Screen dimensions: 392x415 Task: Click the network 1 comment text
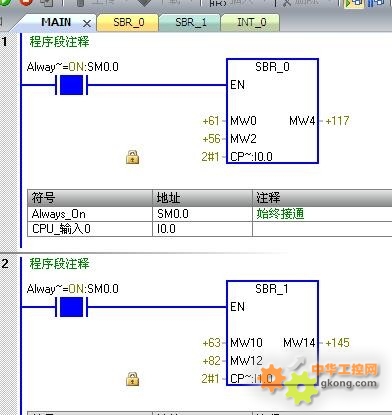(x=59, y=42)
